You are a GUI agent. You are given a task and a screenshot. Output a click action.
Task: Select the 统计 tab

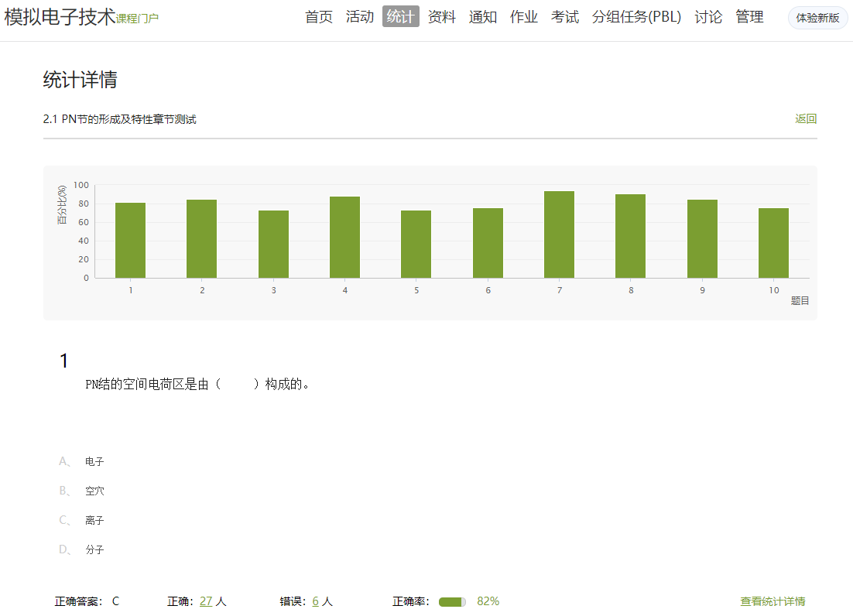click(400, 17)
